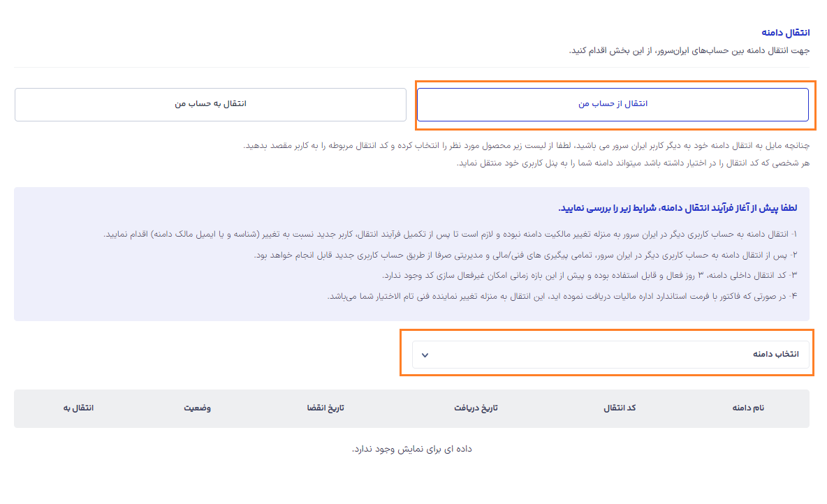Click the "وضعیت" status column header
This screenshot has height=504, width=827.
pos(197,408)
